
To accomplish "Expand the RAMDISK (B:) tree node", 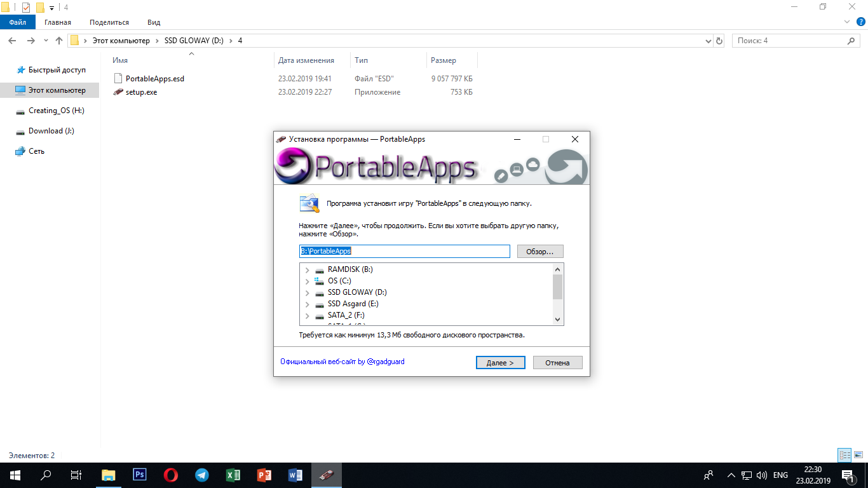I will [308, 269].
